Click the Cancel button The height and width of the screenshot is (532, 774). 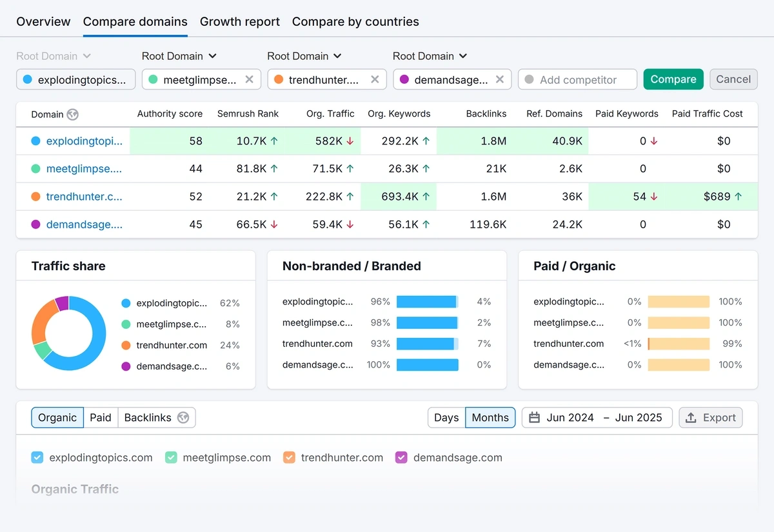[x=733, y=79]
